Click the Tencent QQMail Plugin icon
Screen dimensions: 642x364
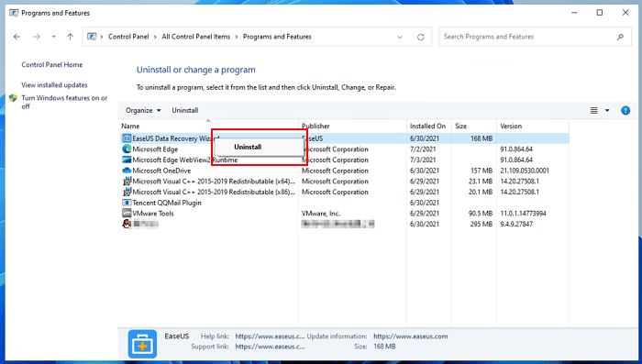click(127, 203)
